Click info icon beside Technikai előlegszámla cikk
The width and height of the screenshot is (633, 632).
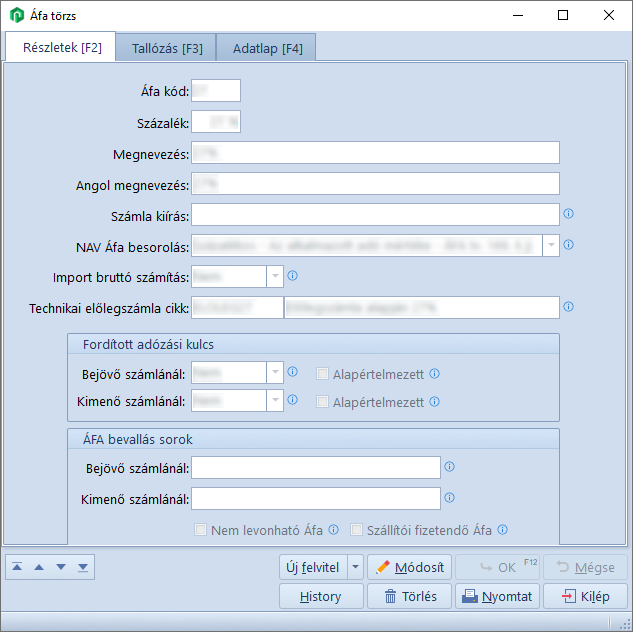[569, 307]
